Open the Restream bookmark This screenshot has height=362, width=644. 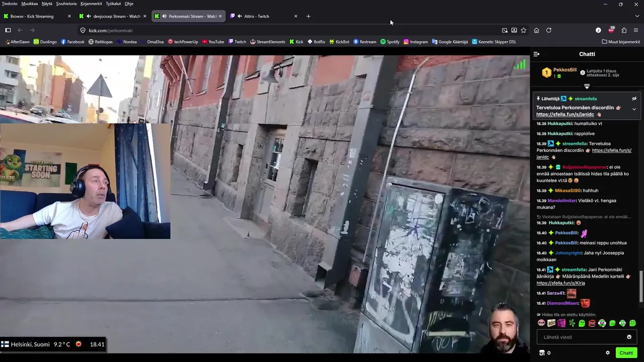(365, 42)
